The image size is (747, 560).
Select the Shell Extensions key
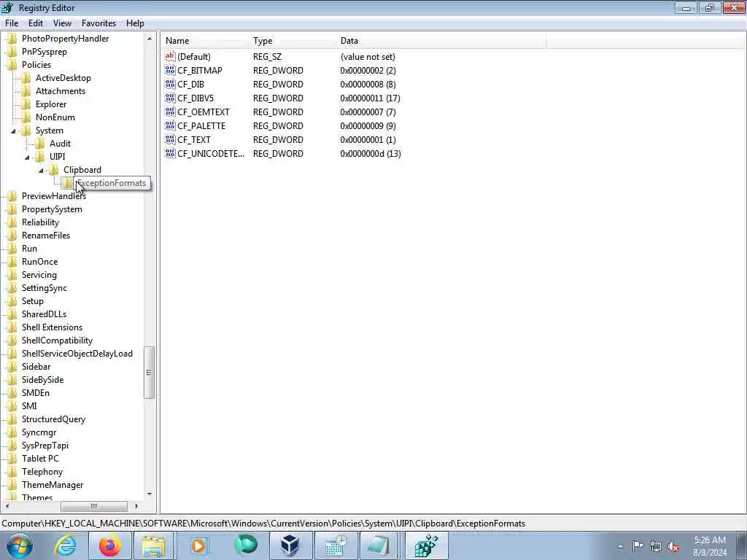[x=52, y=327]
